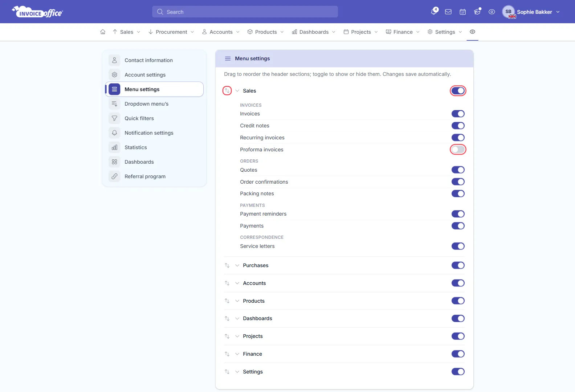
Task: Hide the Purchases section toggle
Action: (458, 265)
